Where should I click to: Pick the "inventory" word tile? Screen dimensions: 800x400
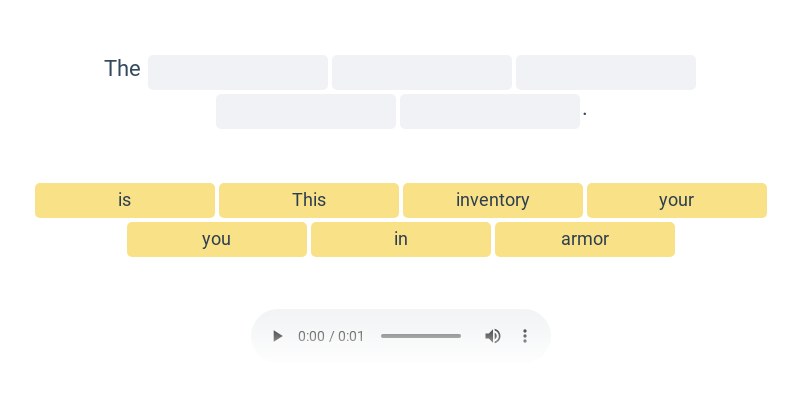(493, 201)
